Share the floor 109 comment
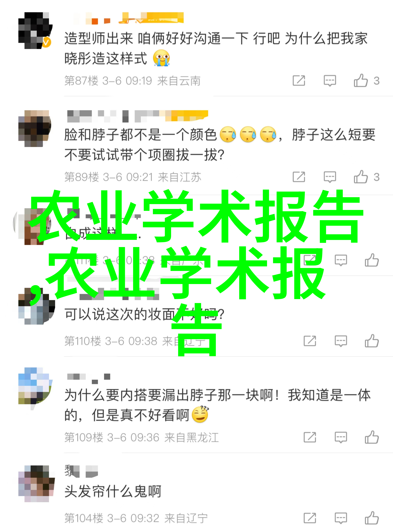The image size is (393, 532). tap(310, 437)
